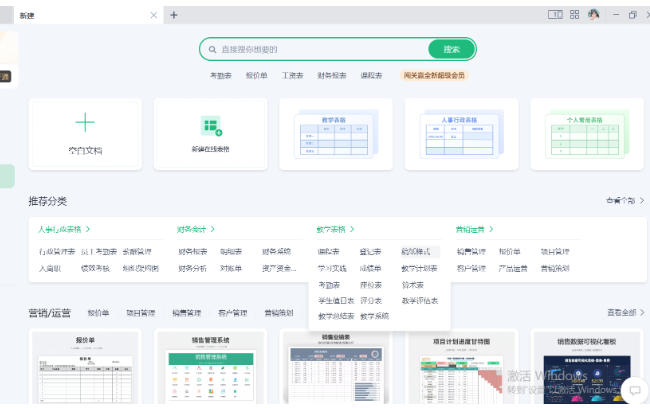Select 入离职 under 人事行政表格
Screen dimensions: 650x408
pyautogui.click(x=50, y=269)
